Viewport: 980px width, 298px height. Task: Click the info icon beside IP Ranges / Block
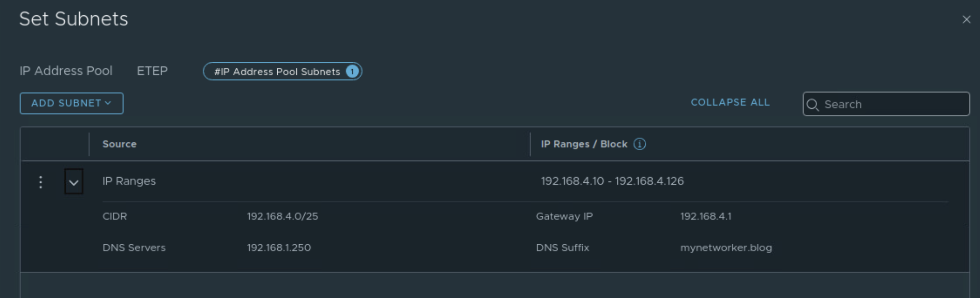point(640,144)
